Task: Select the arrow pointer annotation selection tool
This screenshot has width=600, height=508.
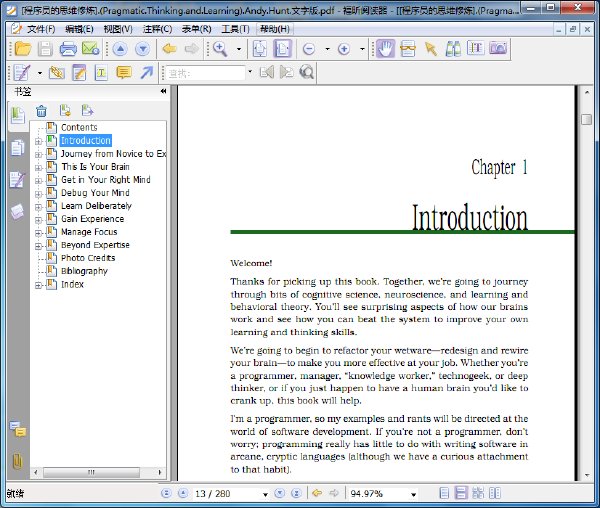Action: coord(430,49)
